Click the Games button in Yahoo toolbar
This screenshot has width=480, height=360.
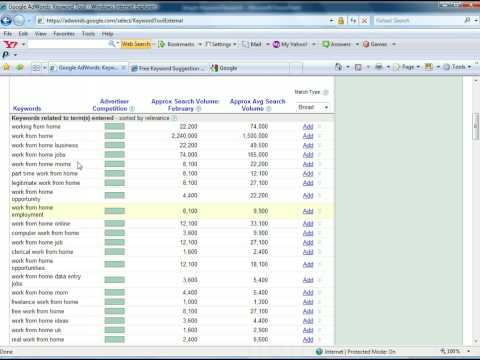coord(375,44)
